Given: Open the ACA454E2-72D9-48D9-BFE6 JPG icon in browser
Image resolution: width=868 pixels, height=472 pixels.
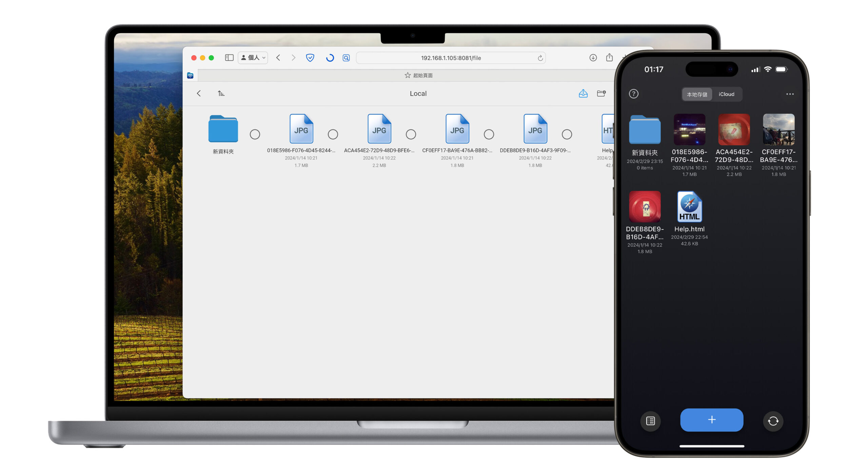Looking at the screenshot, I should click(x=379, y=129).
